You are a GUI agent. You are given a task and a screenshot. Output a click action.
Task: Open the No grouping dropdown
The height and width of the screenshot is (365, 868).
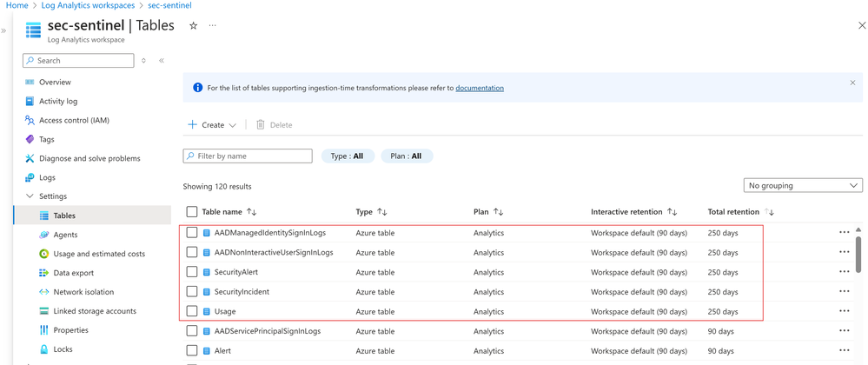click(x=803, y=186)
